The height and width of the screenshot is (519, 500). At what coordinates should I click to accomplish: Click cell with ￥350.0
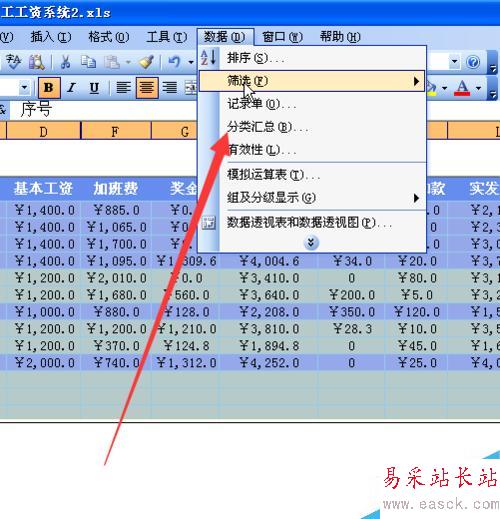(352, 312)
